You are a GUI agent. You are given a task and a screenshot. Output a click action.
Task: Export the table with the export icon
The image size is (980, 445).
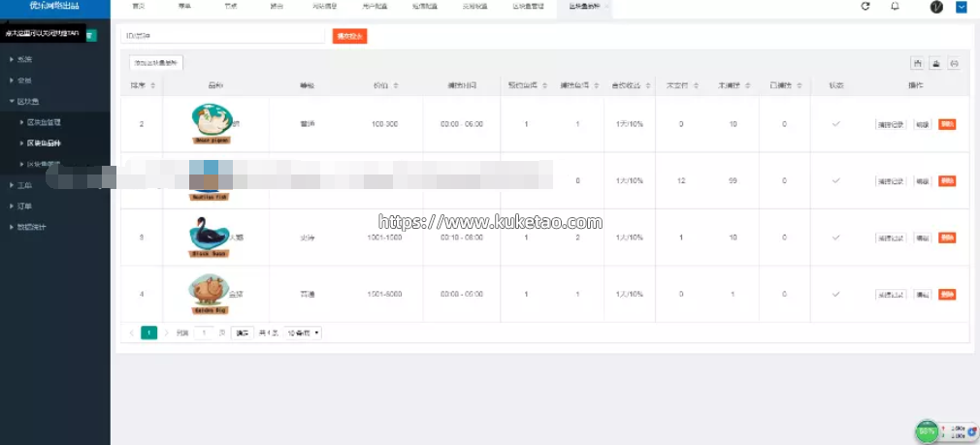click(x=935, y=63)
